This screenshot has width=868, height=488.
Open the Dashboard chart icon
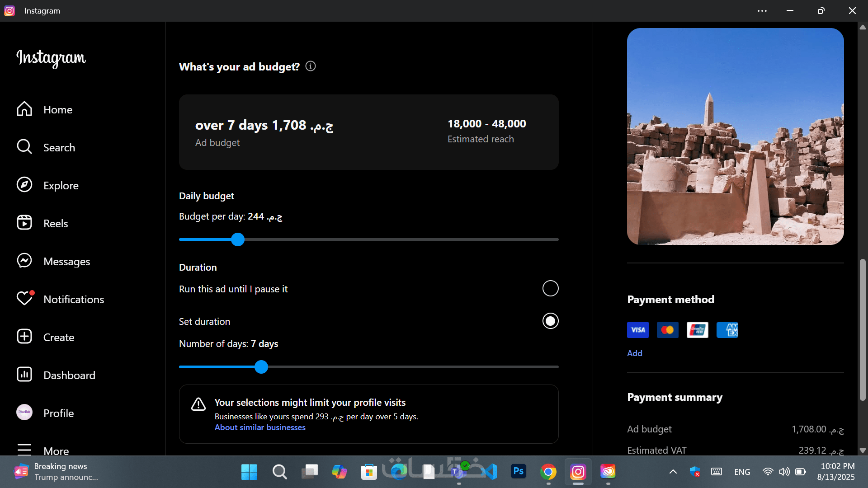pos(24,375)
